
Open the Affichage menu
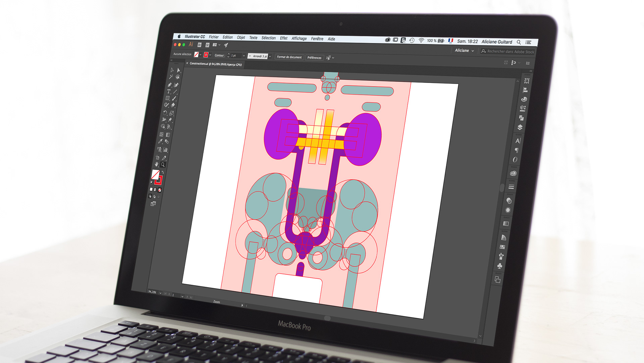[x=299, y=39]
